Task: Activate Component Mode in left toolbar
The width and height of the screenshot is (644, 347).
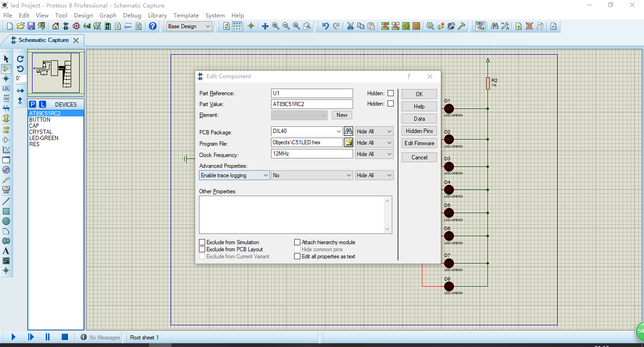Action: pos(6,69)
